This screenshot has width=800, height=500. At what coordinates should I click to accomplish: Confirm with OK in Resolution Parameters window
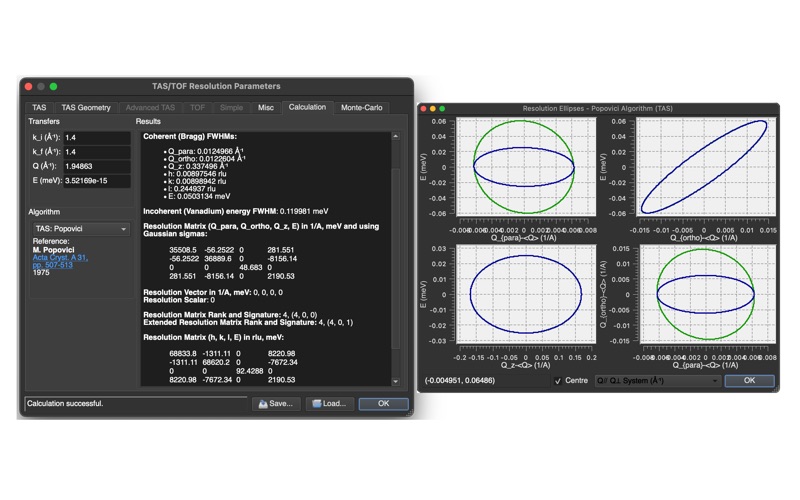tap(383, 404)
